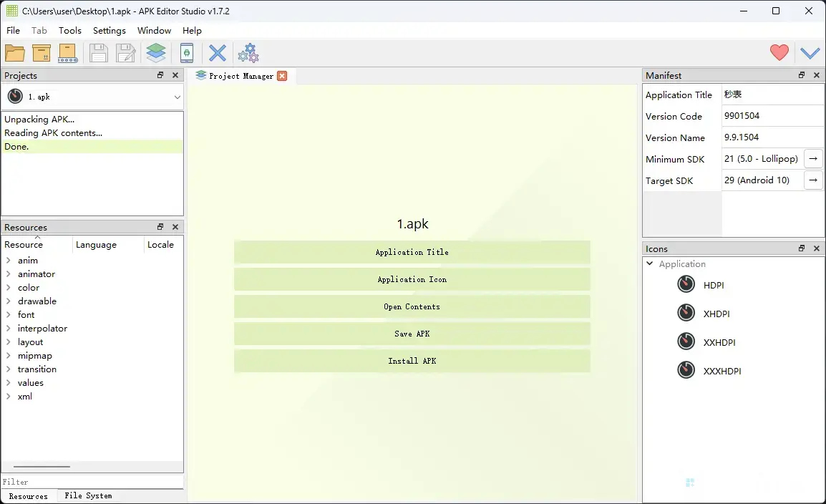Click the arrow button next to Target SDK
The height and width of the screenshot is (504, 826).
(813, 180)
